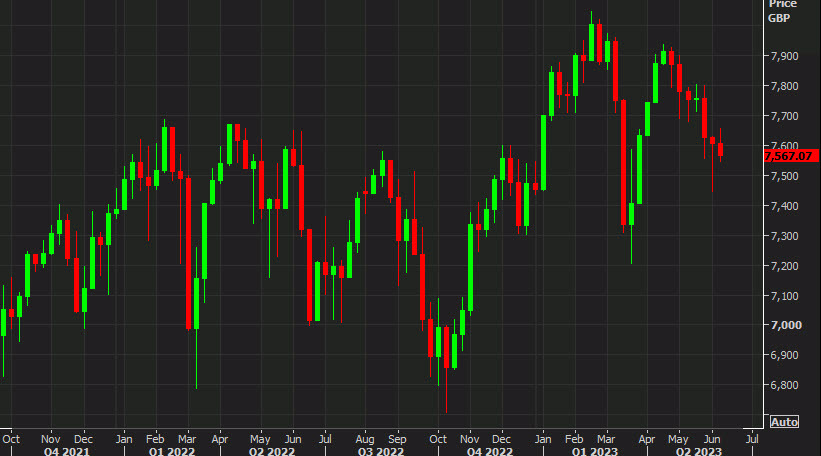Click the Aug month label on time axis
Image resolution: width=821 pixels, height=456 pixels.
tap(365, 439)
